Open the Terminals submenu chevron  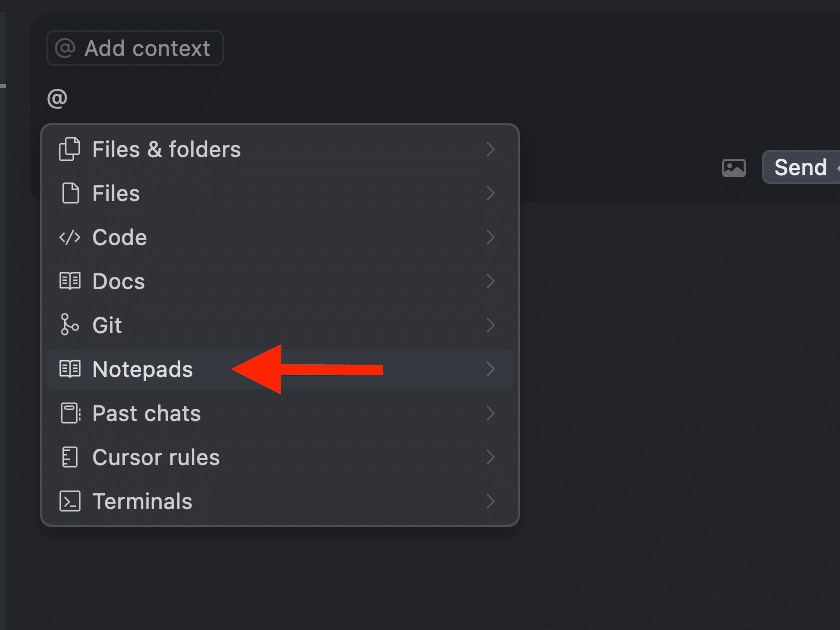pyautogui.click(x=490, y=502)
